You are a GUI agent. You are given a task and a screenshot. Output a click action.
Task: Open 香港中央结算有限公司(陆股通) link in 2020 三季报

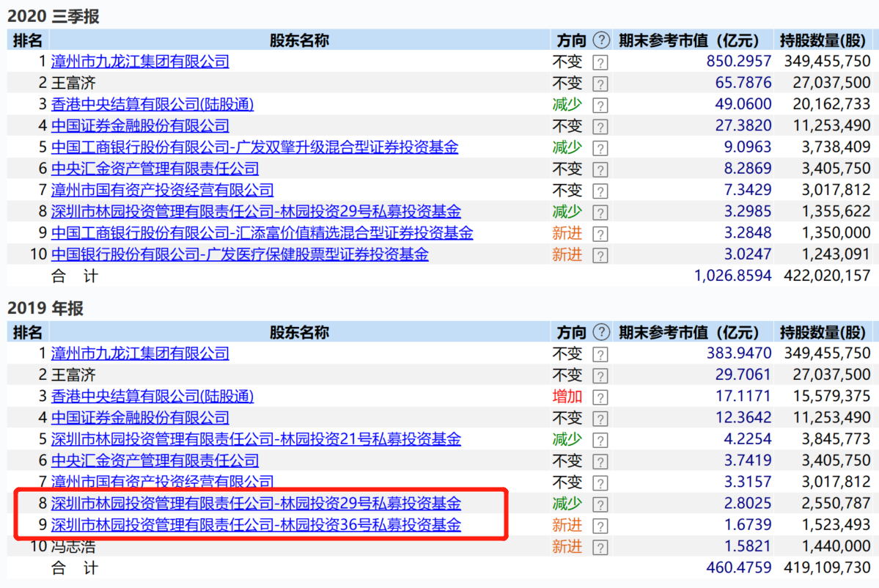[x=152, y=104]
